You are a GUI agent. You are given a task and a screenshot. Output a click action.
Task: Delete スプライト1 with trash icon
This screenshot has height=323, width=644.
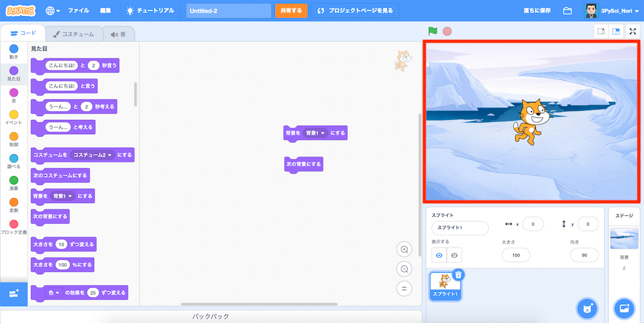[x=459, y=275]
